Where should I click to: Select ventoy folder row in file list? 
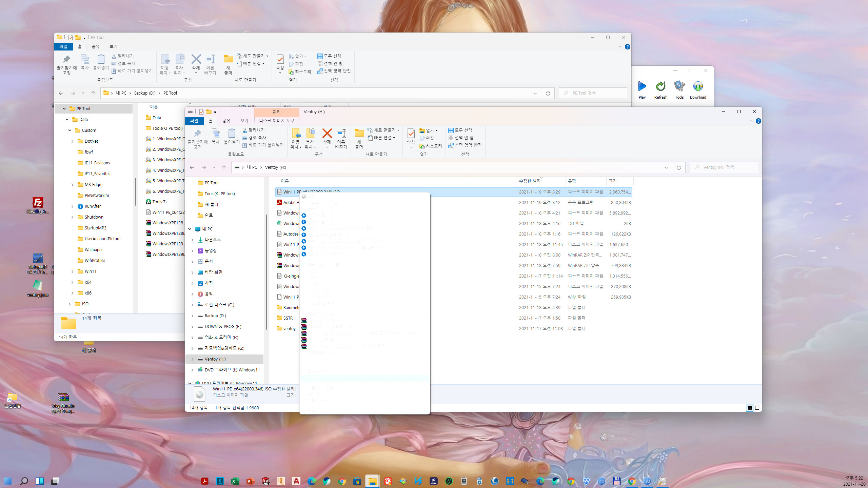pyautogui.click(x=454, y=328)
